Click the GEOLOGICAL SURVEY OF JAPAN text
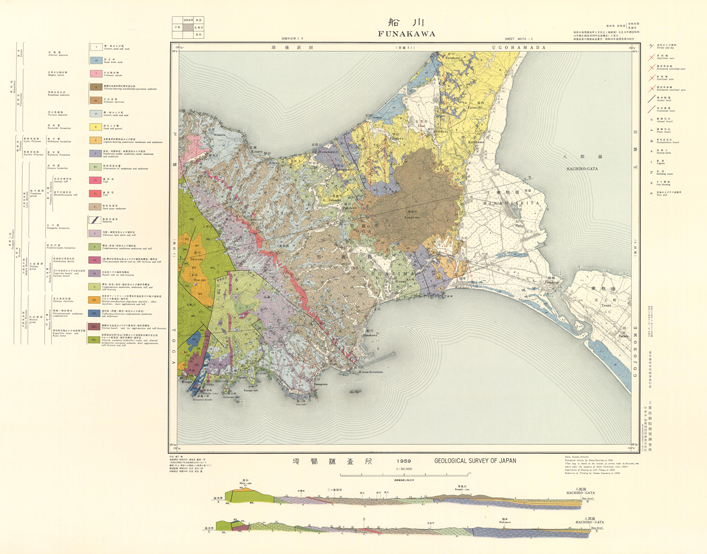Image resolution: width=707 pixels, height=554 pixels. (x=475, y=461)
